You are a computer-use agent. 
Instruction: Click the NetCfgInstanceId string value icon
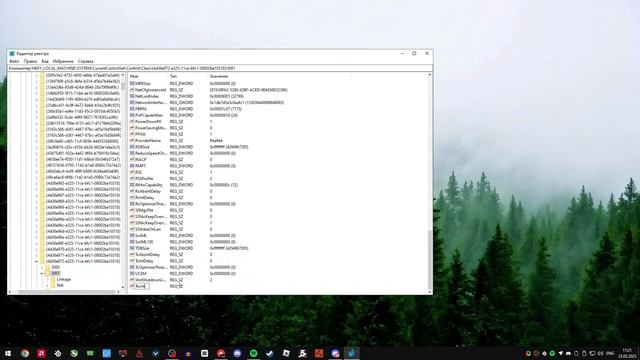tap(132, 90)
